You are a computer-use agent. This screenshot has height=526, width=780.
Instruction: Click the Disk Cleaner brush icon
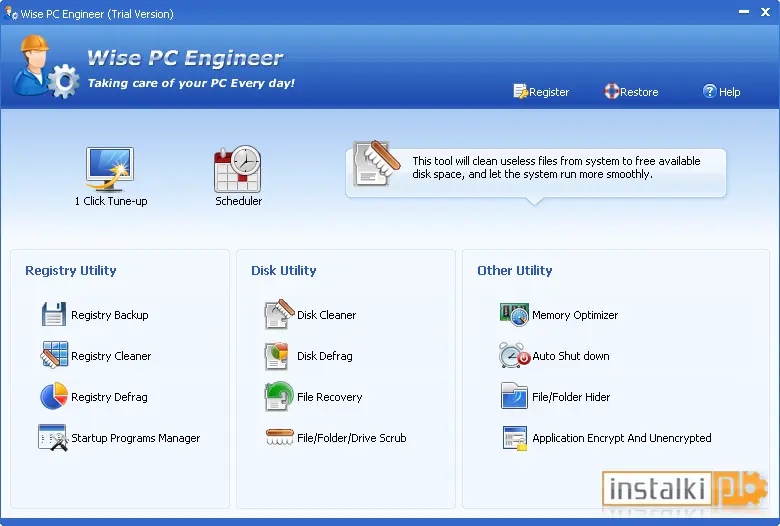coord(279,314)
